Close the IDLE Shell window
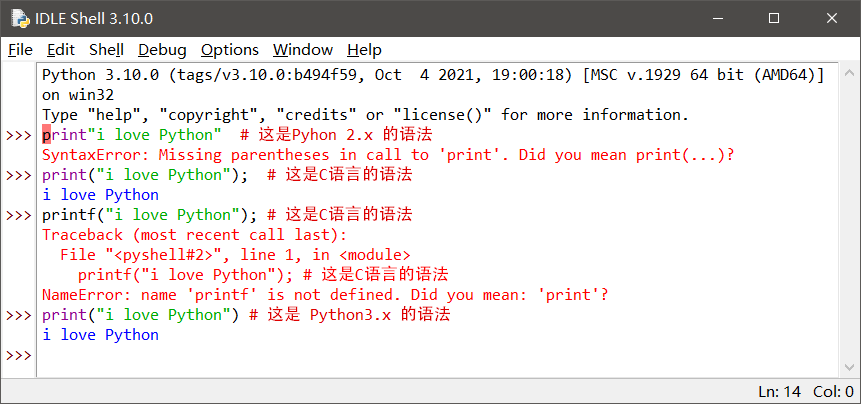The image size is (861, 404). (832, 19)
